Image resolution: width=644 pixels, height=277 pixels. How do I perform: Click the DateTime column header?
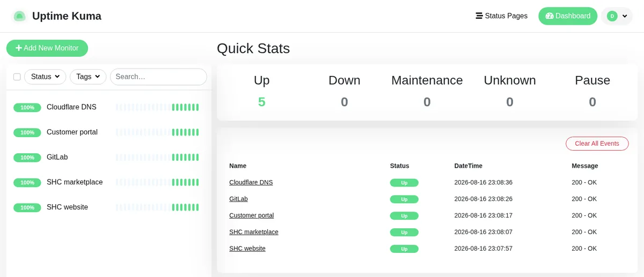coord(469,166)
